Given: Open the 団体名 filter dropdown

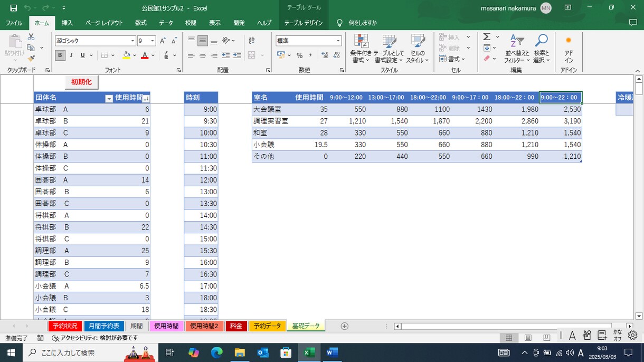Looking at the screenshot, I should [109, 98].
